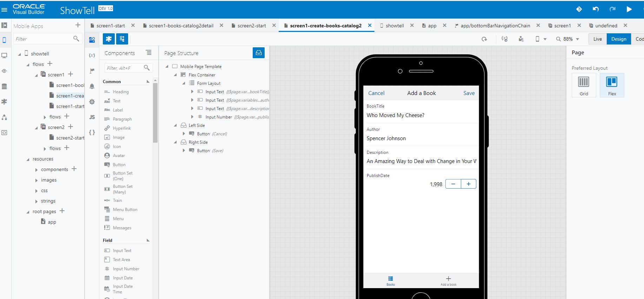Open Business Objects database icon in sidebar
This screenshot has height=299, width=644.
click(x=4, y=86)
